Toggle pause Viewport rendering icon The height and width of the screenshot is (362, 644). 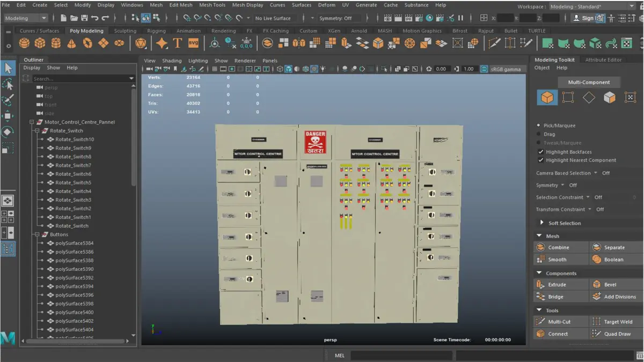click(460, 18)
